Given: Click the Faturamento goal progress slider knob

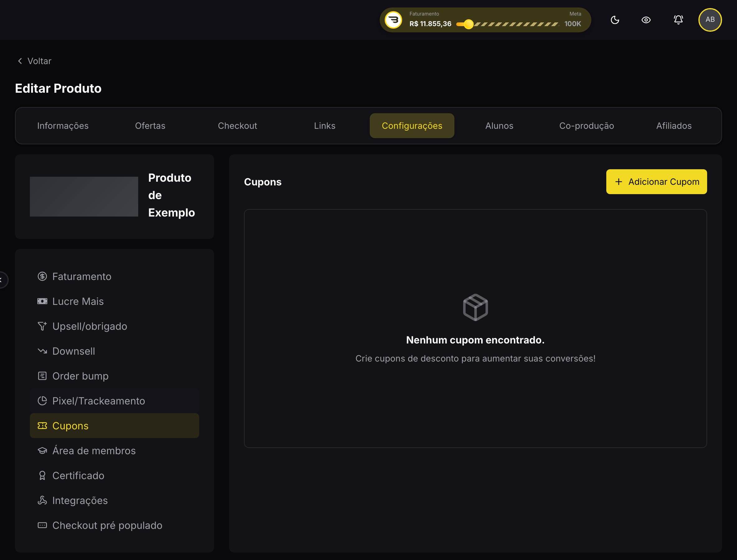Looking at the screenshot, I should (468, 24).
